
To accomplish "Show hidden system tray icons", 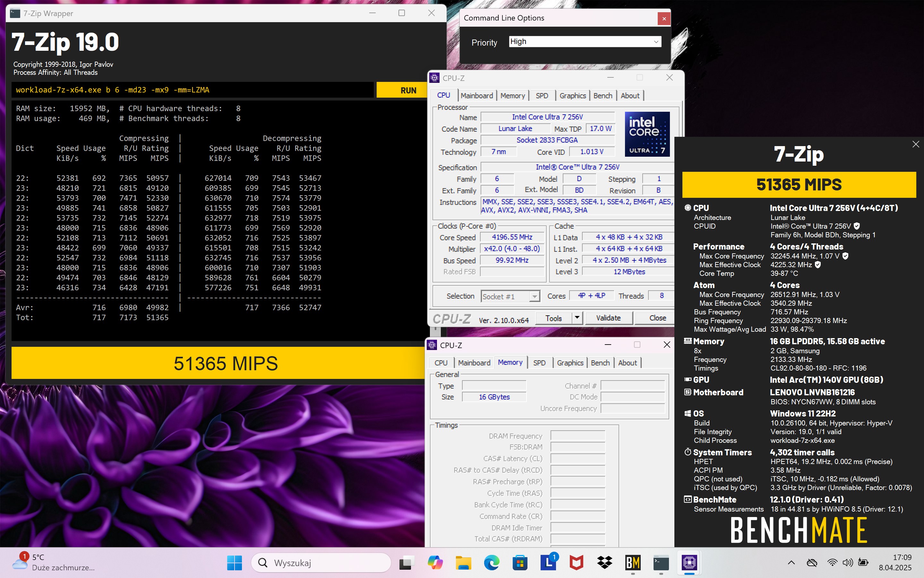I will tap(791, 563).
